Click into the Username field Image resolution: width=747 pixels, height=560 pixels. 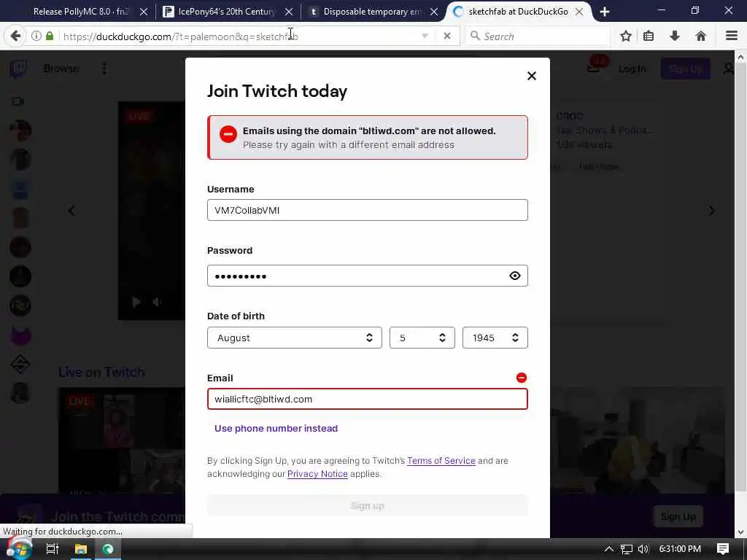click(368, 210)
